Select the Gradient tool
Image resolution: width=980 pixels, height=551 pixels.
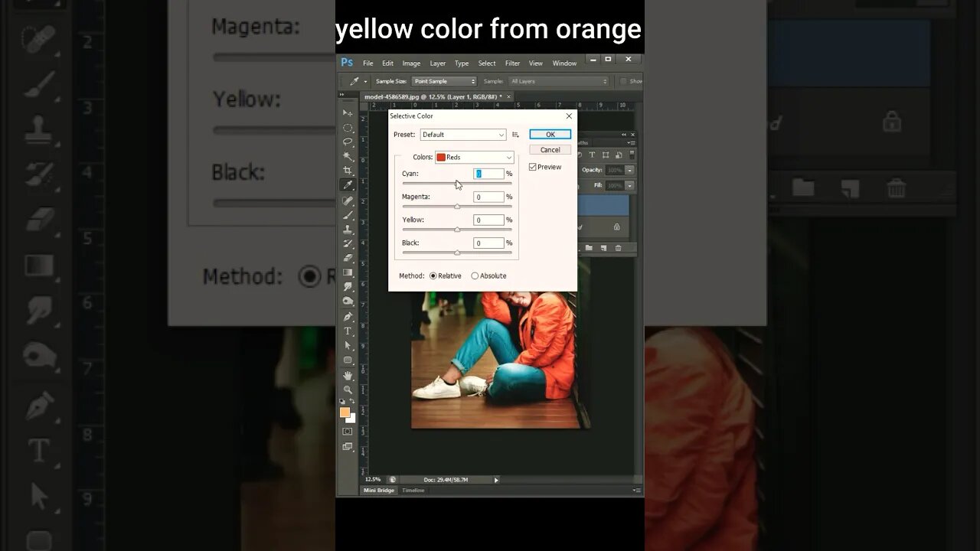(x=348, y=272)
